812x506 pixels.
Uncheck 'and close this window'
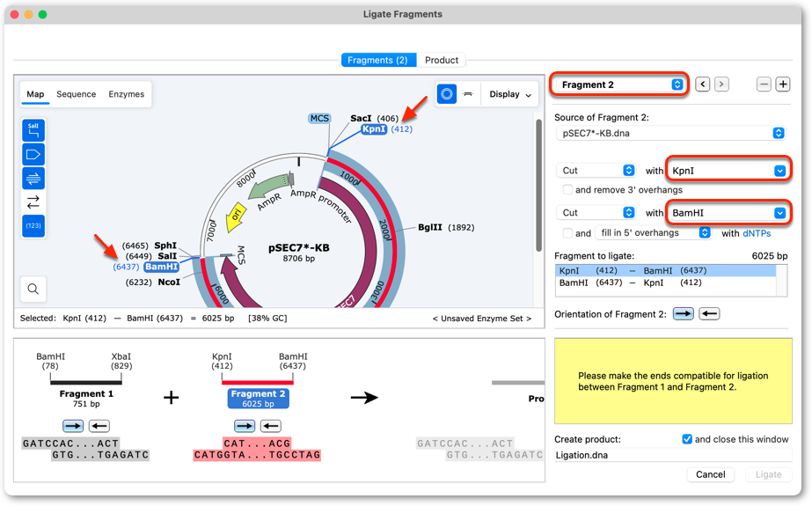[687, 439]
